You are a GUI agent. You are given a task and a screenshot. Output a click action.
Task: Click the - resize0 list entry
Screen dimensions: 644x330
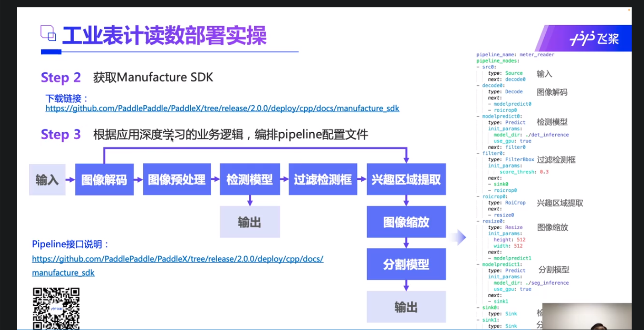click(x=501, y=215)
